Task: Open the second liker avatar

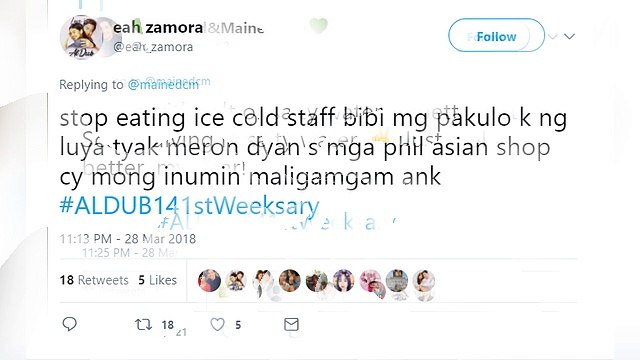Action: click(236, 280)
